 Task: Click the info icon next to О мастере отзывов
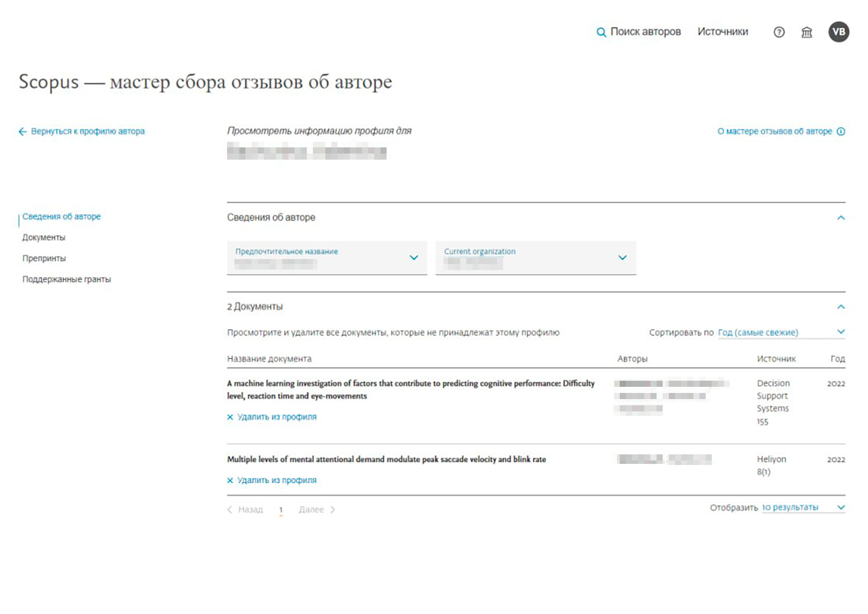(x=841, y=132)
